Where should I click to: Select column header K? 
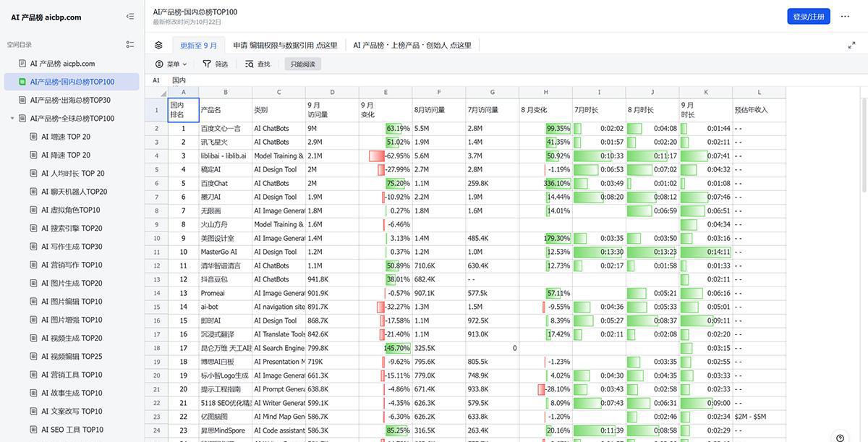point(706,92)
